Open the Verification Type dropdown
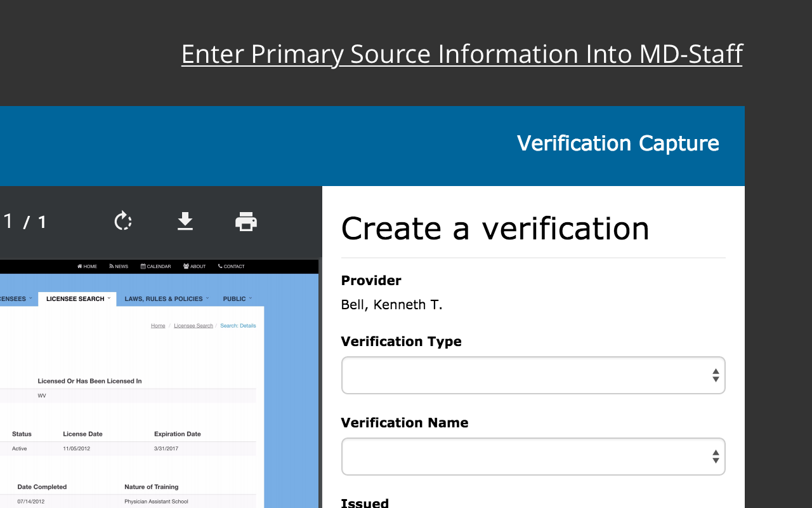 [x=533, y=375]
